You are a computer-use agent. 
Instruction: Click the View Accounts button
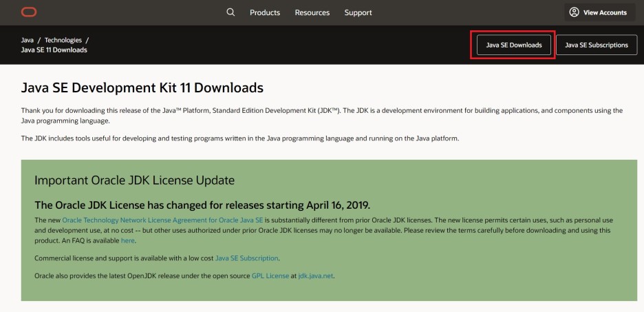click(x=600, y=12)
